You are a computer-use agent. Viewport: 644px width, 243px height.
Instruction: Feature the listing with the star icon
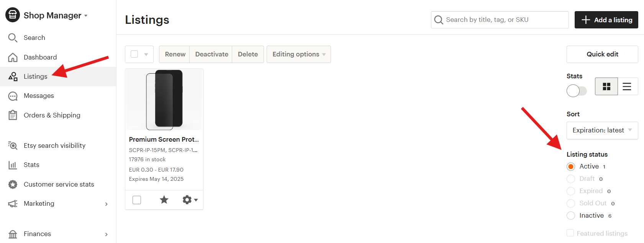click(x=164, y=200)
